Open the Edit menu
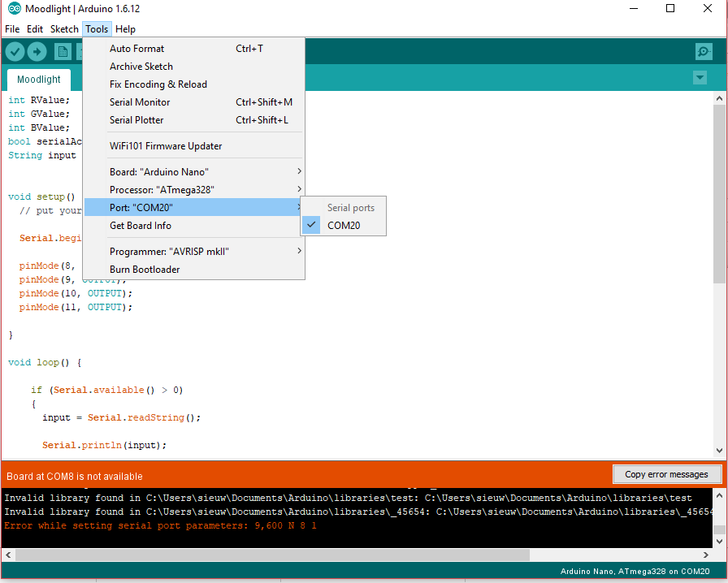The image size is (728, 583). click(35, 29)
